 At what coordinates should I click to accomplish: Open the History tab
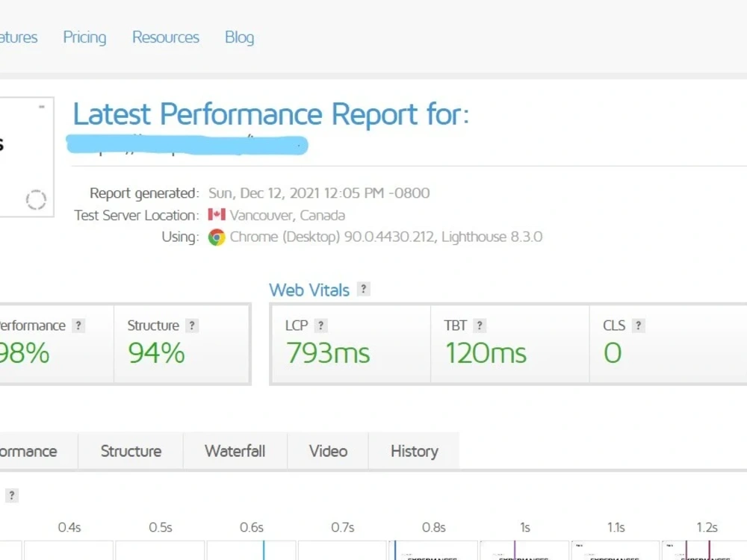[x=415, y=451]
